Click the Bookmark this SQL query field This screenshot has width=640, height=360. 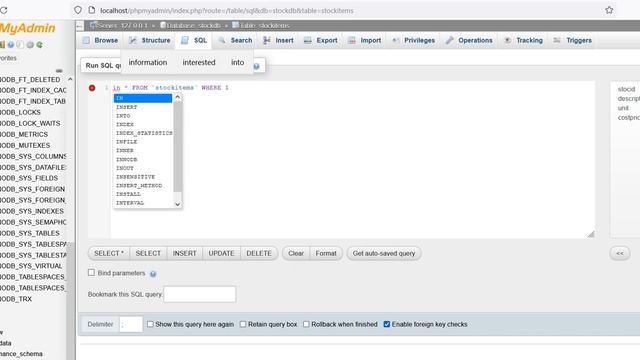(200, 294)
